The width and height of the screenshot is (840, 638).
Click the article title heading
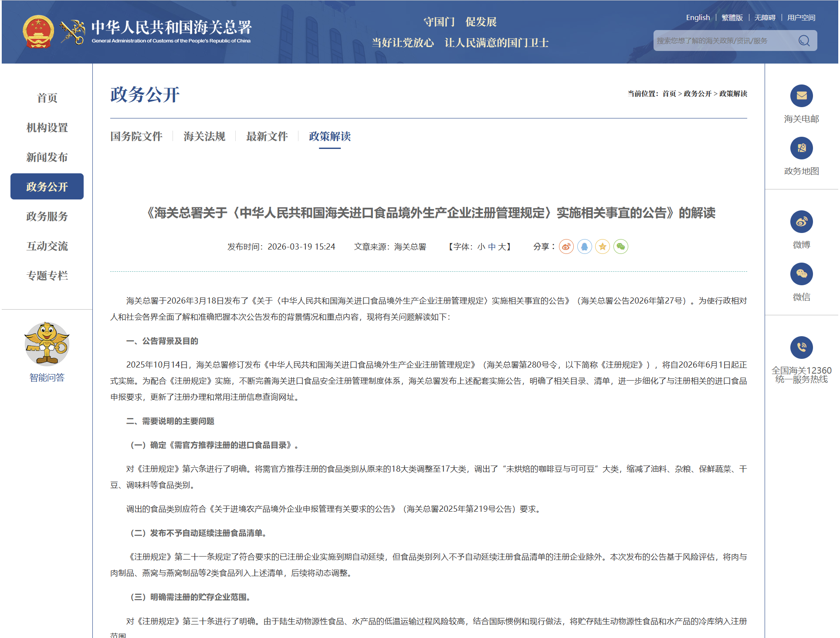coord(429,213)
